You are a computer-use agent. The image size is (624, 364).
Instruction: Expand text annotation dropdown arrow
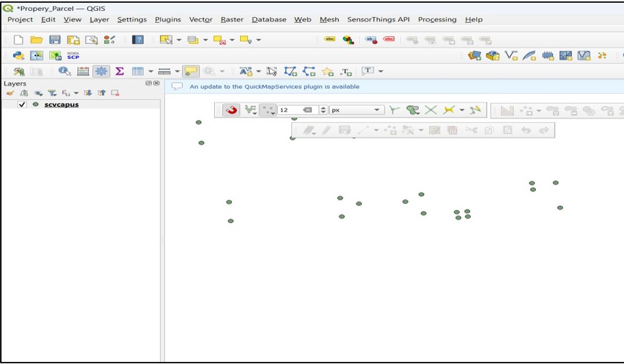[x=381, y=71]
